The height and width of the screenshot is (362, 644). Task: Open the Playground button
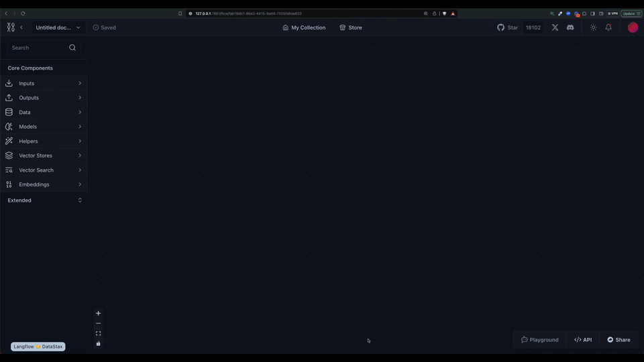click(540, 340)
